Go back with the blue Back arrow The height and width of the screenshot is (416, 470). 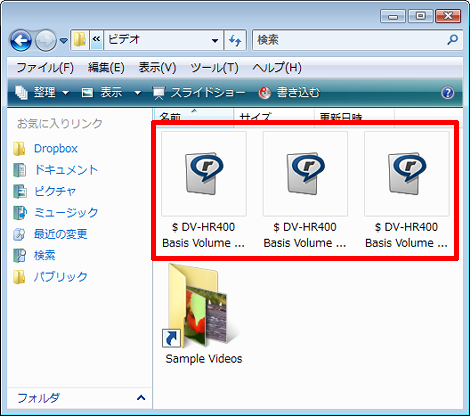point(21,40)
